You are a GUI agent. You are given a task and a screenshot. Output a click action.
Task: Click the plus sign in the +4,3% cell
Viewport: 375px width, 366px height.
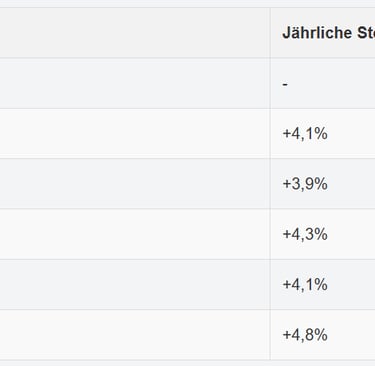pos(286,235)
